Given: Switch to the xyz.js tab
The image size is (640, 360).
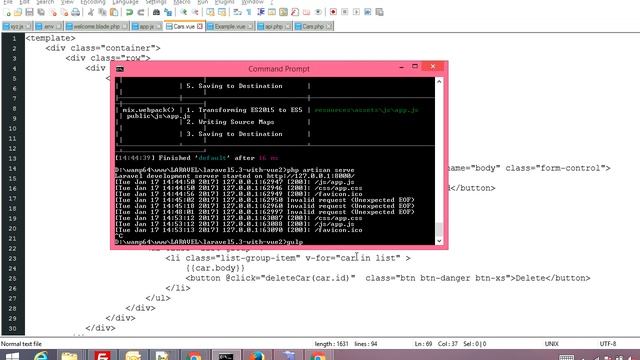Looking at the screenshot, I should coord(17,27).
